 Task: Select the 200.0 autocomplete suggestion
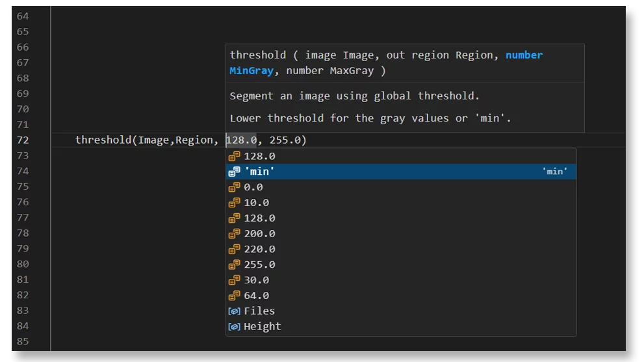point(259,233)
